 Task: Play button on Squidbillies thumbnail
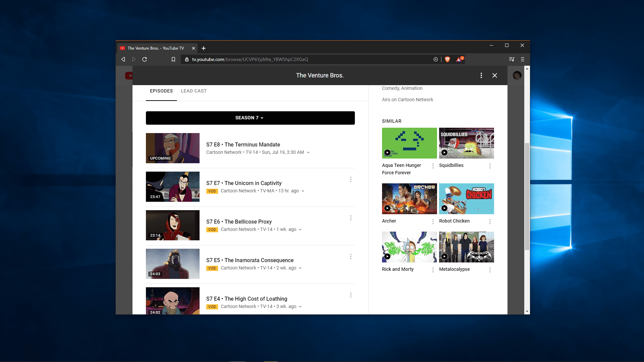pyautogui.click(x=444, y=153)
